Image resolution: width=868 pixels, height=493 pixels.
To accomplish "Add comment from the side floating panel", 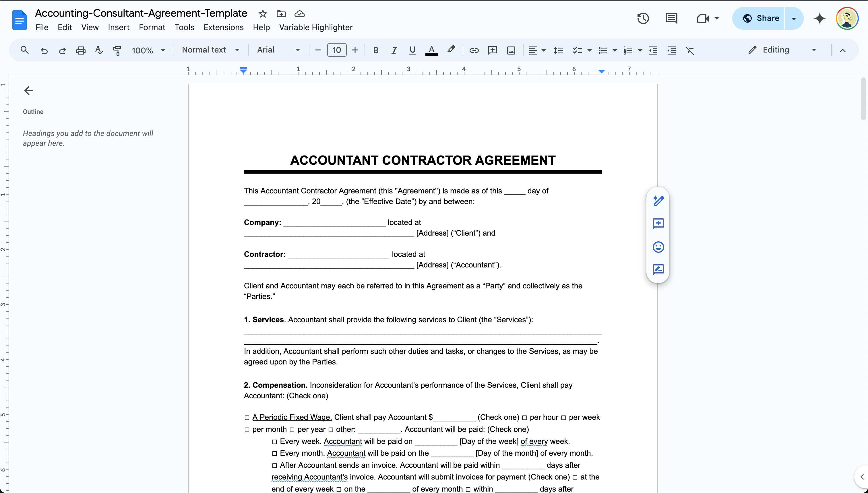I will tap(658, 224).
